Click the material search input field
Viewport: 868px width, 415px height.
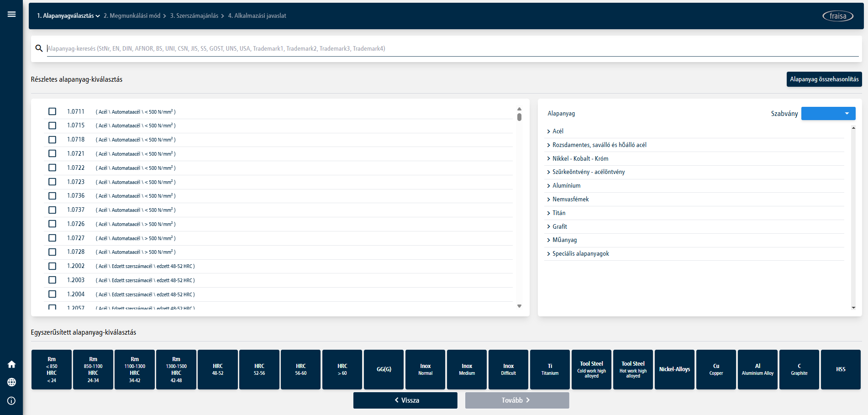pyautogui.click(x=452, y=48)
